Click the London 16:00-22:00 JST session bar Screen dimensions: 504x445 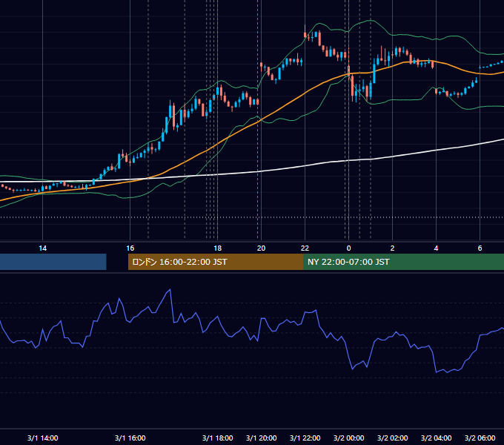pos(216,262)
